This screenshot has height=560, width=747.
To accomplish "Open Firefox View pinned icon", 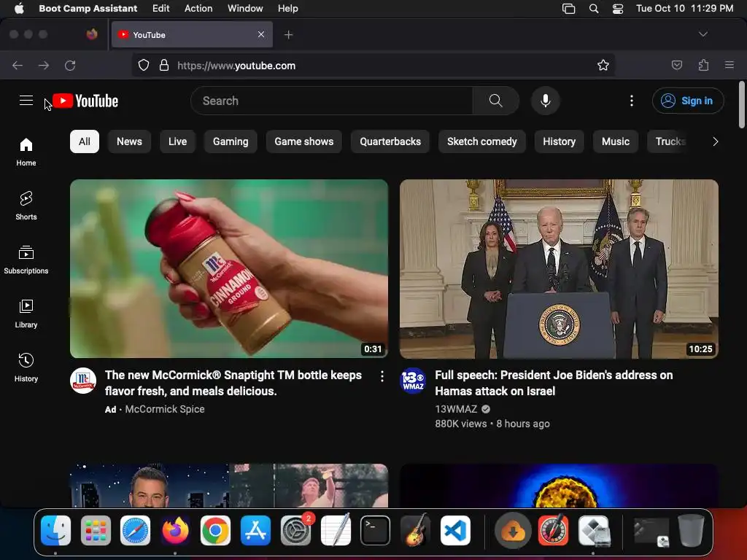I will pos(92,34).
